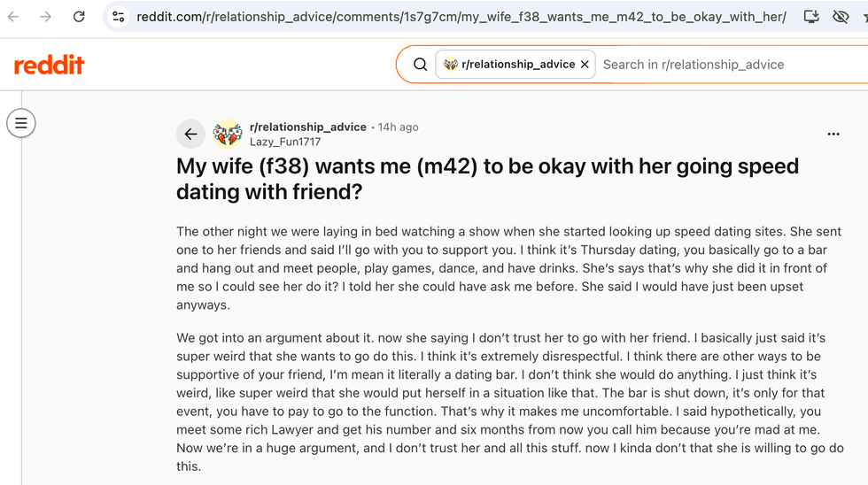Select the r/relationship_advice search scope chip
868x485 pixels.
tap(509, 65)
